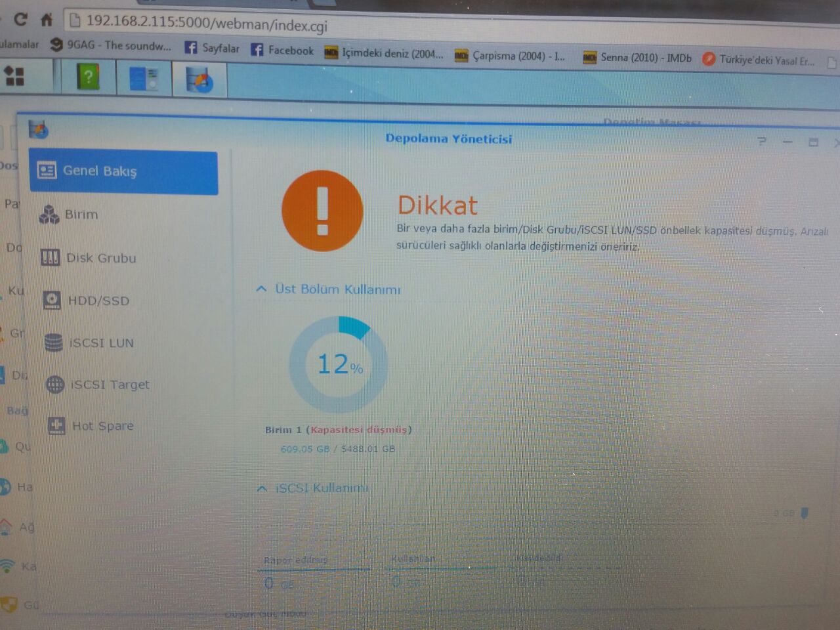Open the DSM main menu grid icon

pos(14,76)
